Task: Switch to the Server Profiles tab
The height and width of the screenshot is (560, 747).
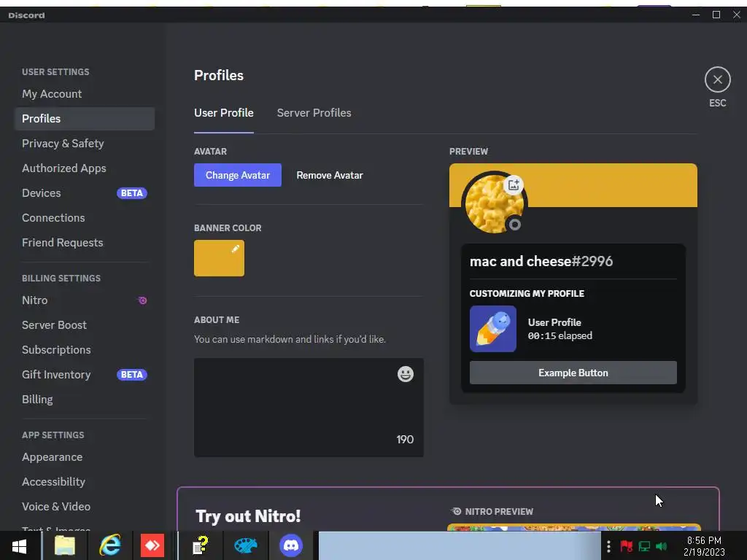Action: tap(314, 113)
